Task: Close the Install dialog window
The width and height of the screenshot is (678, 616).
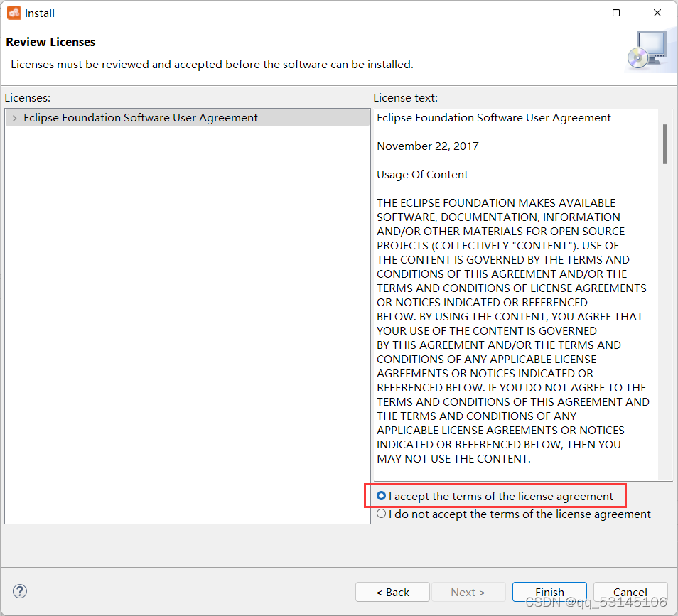Action: point(657,13)
